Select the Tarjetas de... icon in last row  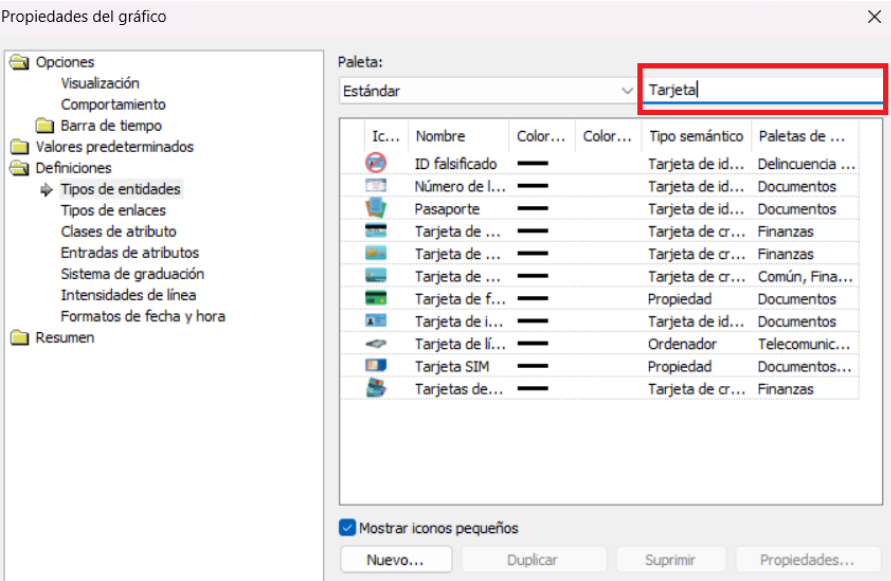tap(376, 389)
